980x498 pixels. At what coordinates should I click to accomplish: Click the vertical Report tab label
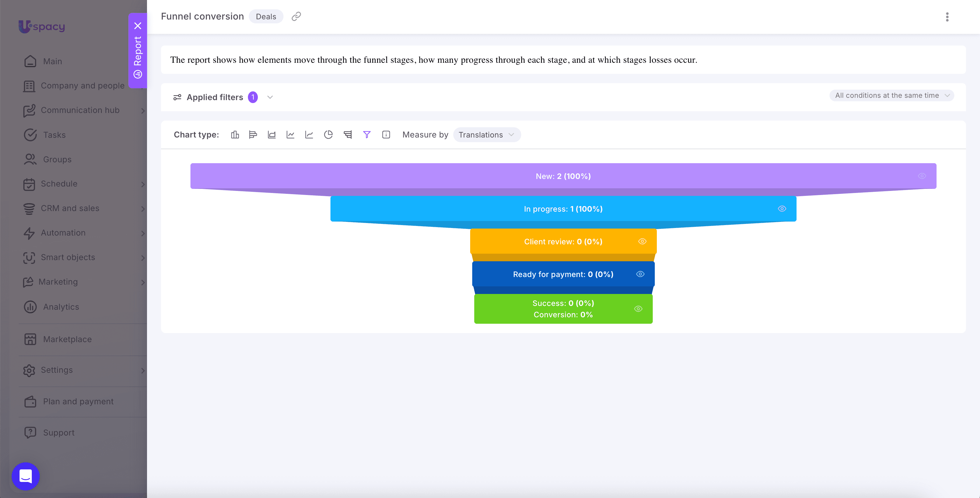137,51
